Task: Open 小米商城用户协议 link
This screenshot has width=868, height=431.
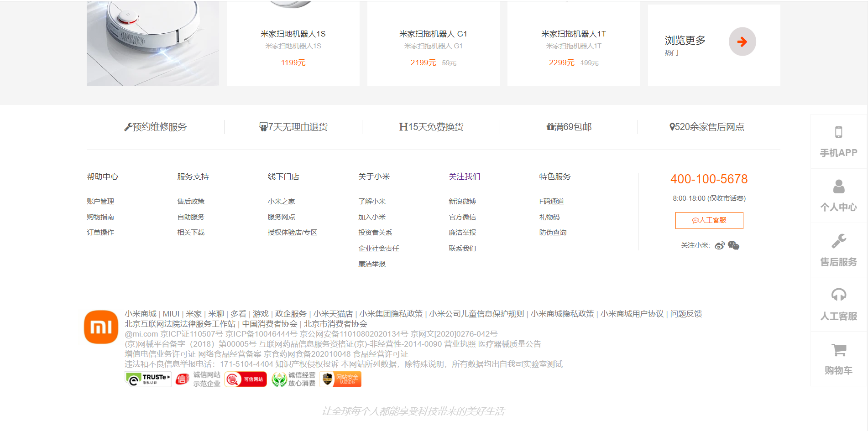Action: 632,314
